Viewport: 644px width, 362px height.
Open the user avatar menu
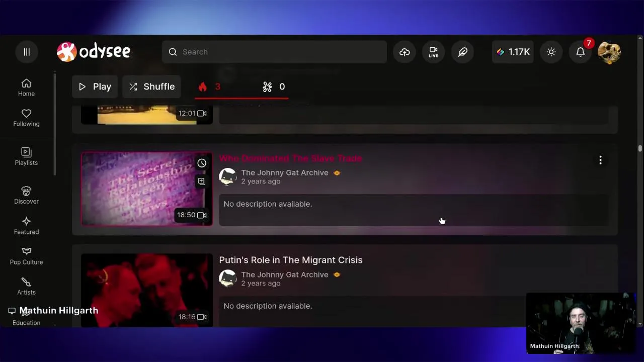click(609, 52)
